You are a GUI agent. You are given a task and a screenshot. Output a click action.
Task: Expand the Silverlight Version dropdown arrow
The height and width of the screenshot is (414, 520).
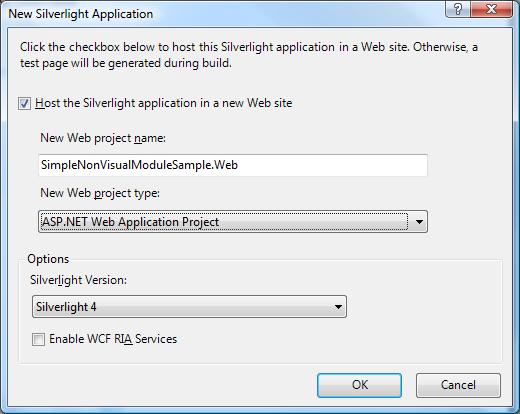pyautogui.click(x=338, y=307)
